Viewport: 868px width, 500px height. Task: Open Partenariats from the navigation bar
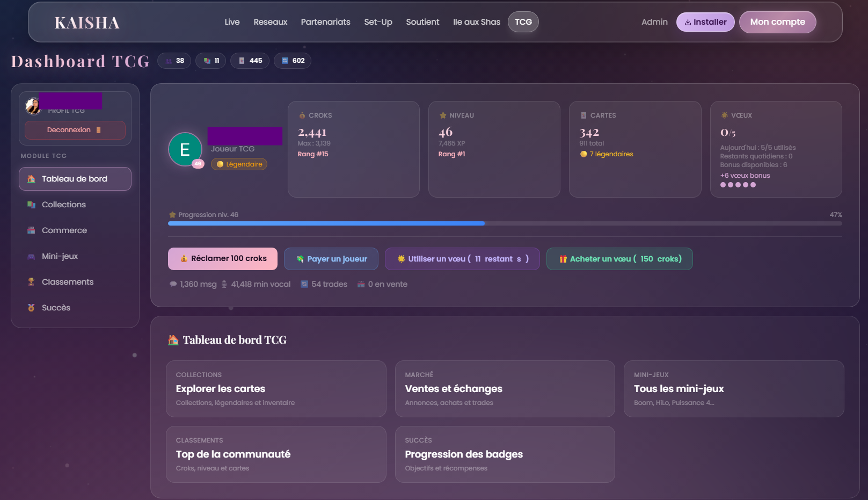click(x=325, y=22)
